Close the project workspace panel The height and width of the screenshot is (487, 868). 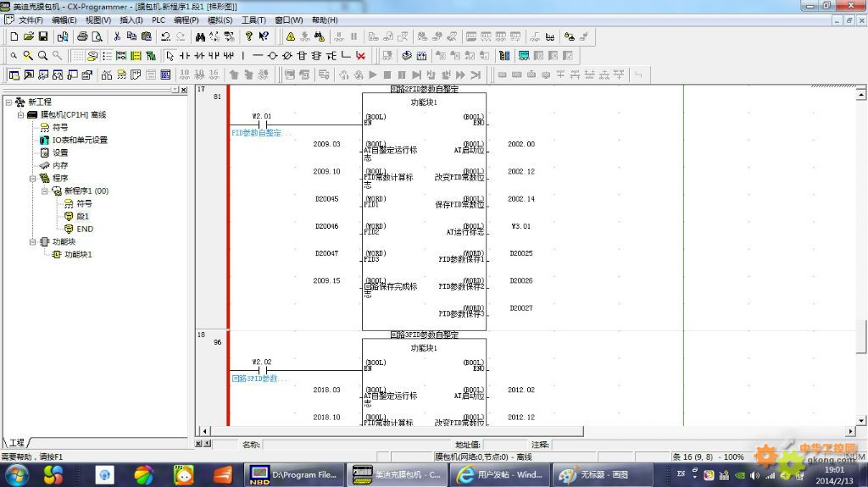(184, 90)
